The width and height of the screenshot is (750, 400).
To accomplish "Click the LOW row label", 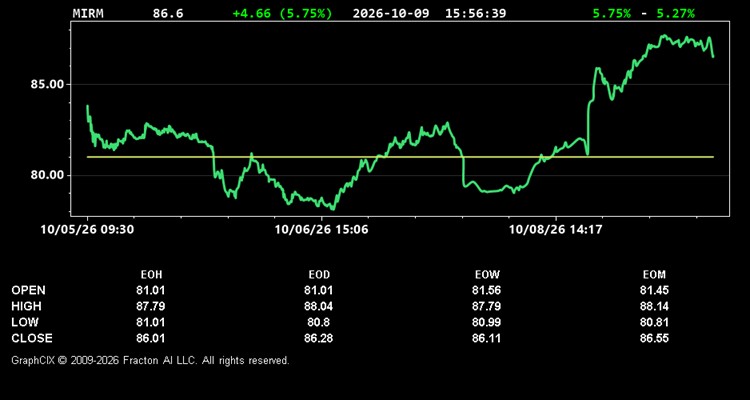I will point(25,322).
